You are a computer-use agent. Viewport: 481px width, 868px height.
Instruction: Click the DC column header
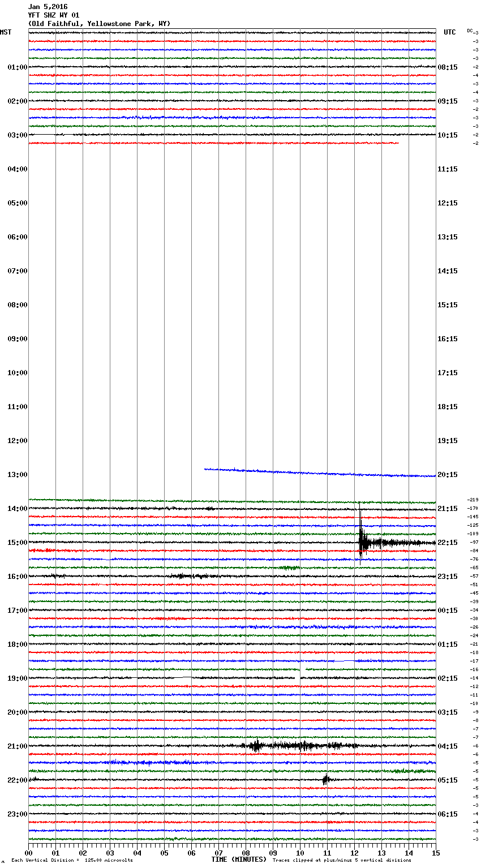(470, 31)
